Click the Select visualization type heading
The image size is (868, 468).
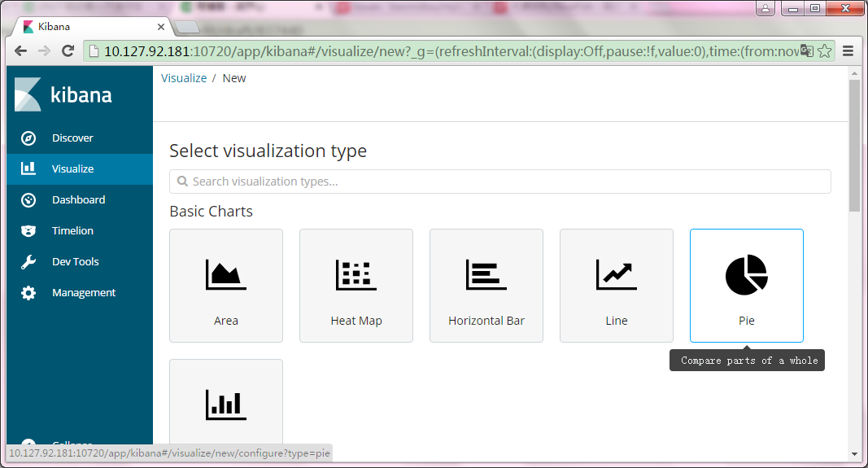coord(268,151)
